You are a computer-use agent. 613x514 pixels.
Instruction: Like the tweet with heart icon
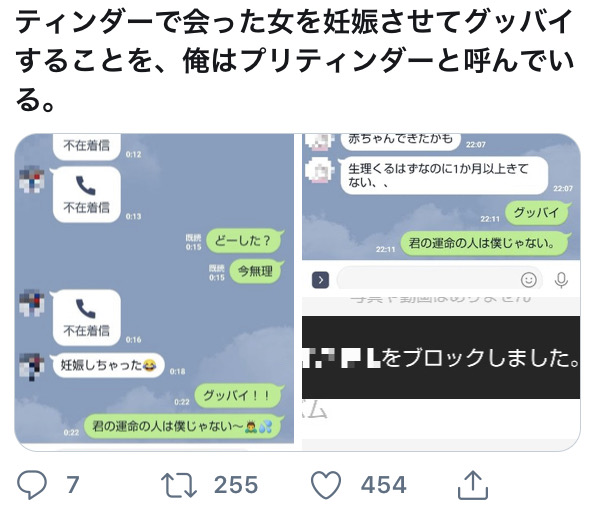tap(326, 485)
